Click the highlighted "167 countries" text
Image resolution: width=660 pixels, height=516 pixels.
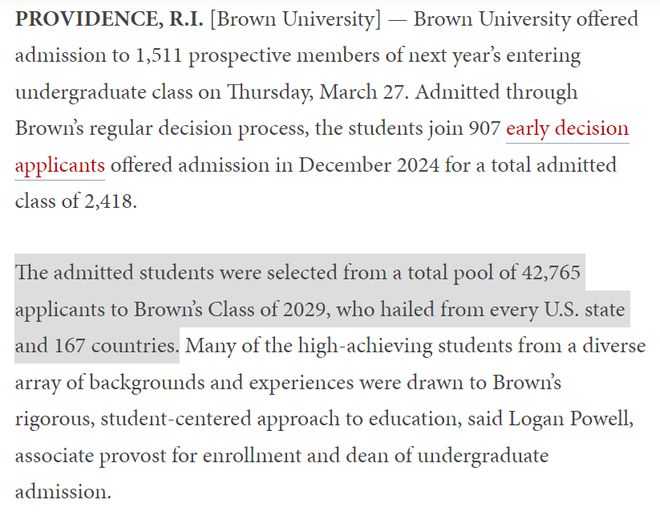tap(114, 346)
